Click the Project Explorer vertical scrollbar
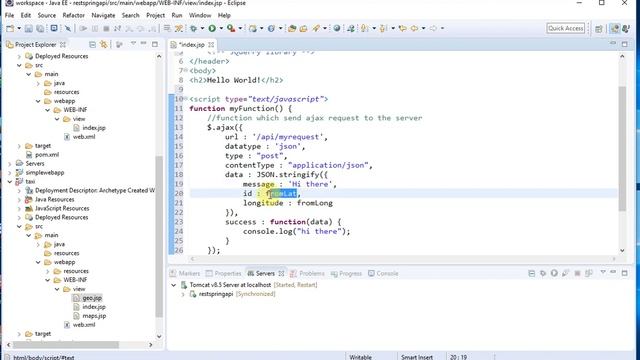 [159, 237]
